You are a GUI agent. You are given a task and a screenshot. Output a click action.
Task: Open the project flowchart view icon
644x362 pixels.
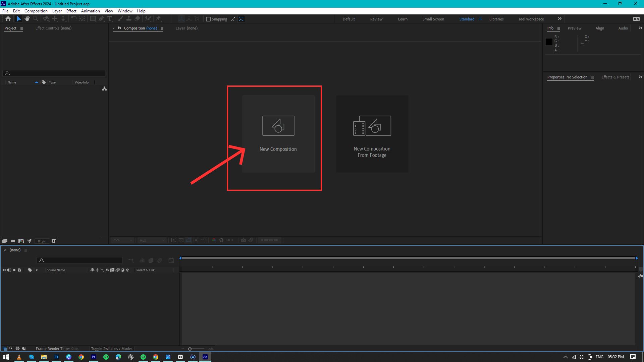[104, 88]
